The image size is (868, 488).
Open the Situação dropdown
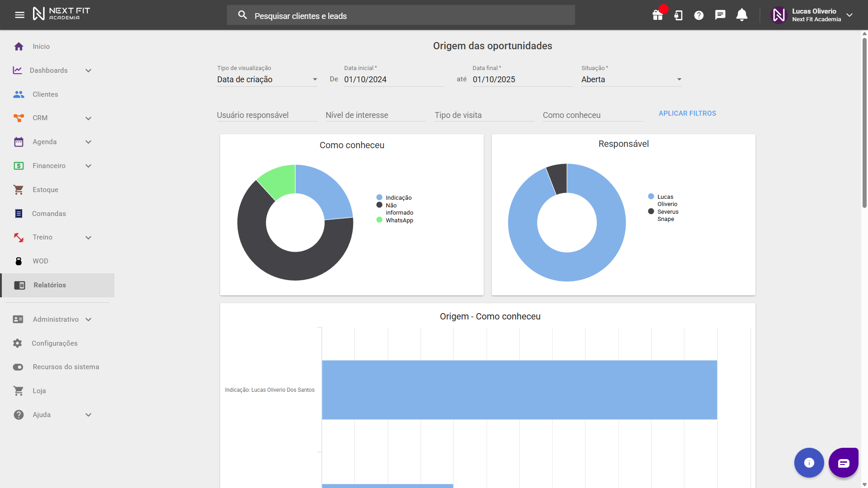coord(631,80)
